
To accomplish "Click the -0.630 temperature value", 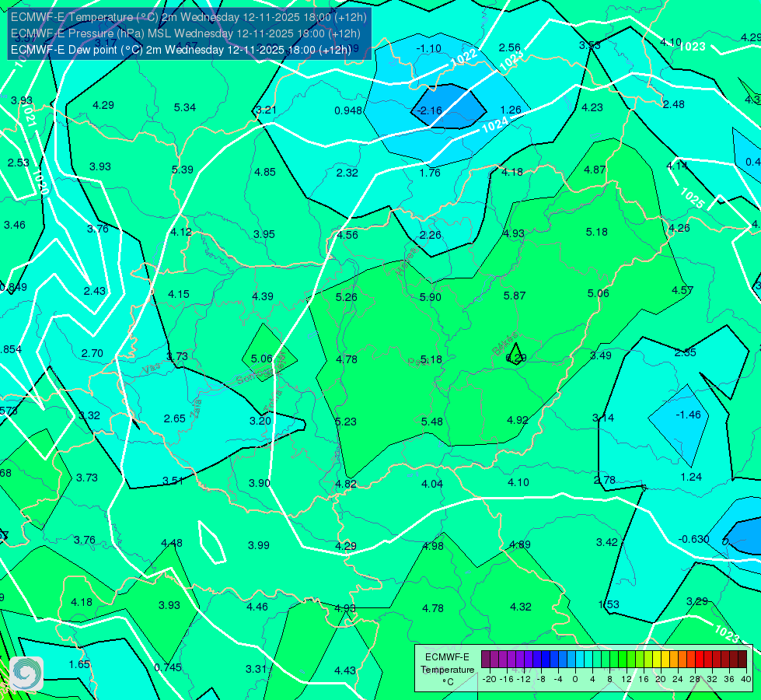I will click(693, 539).
